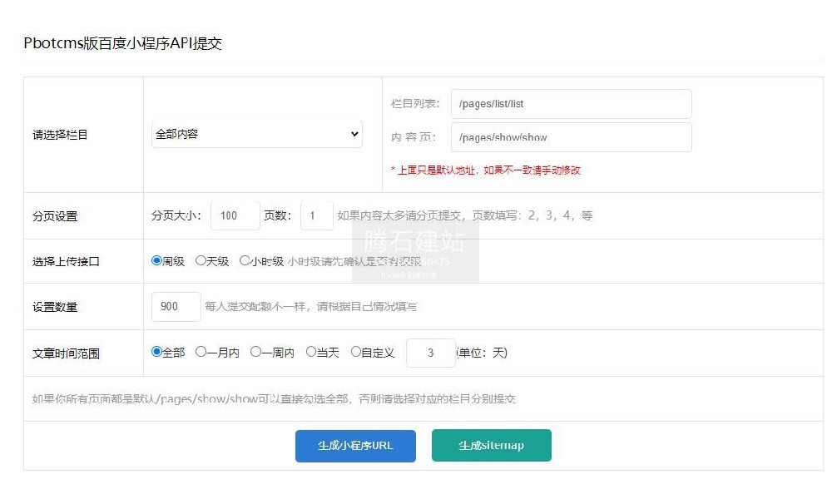The image size is (832, 504).
Task: Pick the 小时级 upload interface radio
Action: 245,260
